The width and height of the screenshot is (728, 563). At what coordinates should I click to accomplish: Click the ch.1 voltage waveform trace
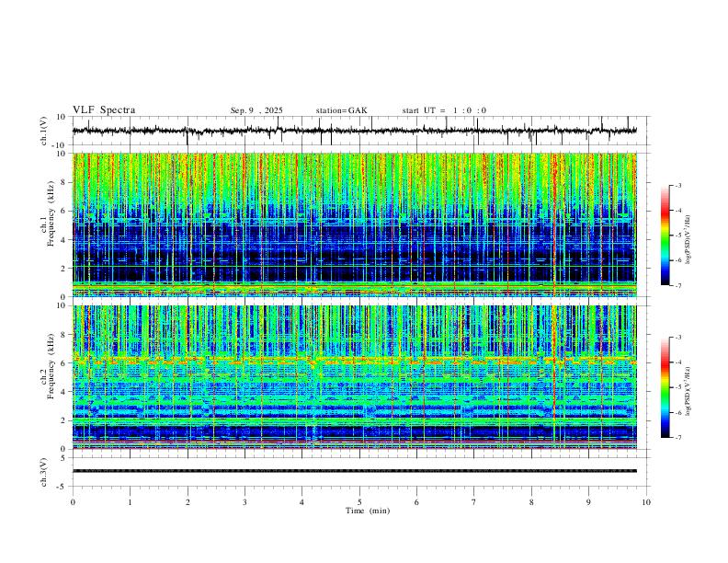354,131
